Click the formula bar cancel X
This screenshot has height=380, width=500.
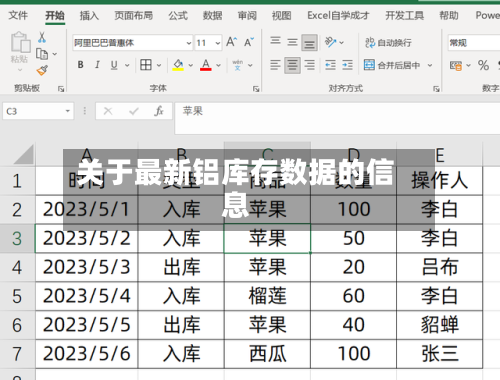[x=108, y=111]
